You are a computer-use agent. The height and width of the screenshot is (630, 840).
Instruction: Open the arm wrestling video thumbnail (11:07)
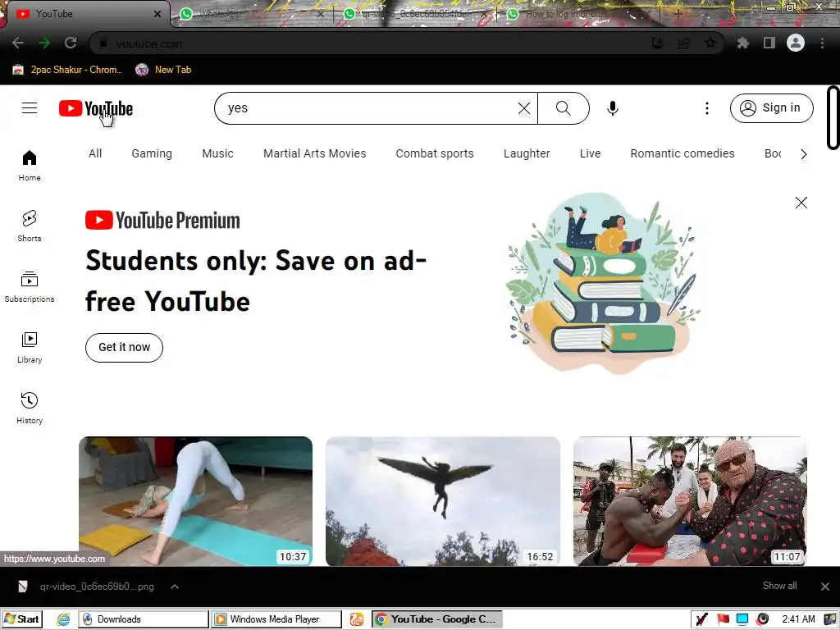tap(690, 501)
